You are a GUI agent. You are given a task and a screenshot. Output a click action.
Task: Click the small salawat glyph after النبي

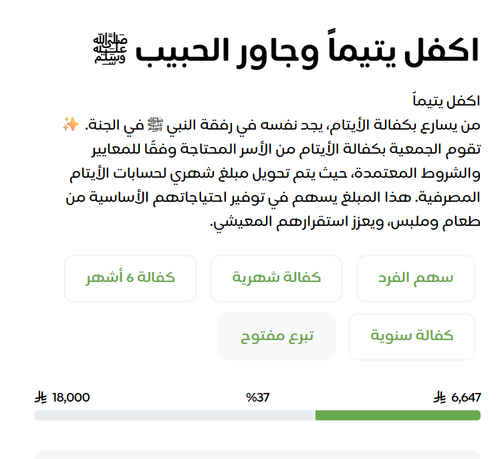(x=155, y=124)
